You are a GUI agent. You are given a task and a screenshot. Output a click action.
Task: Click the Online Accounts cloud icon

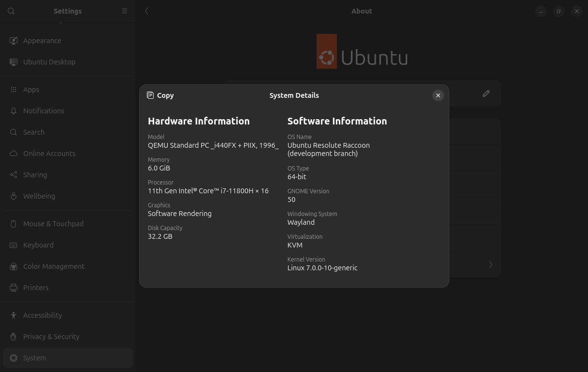(x=14, y=154)
